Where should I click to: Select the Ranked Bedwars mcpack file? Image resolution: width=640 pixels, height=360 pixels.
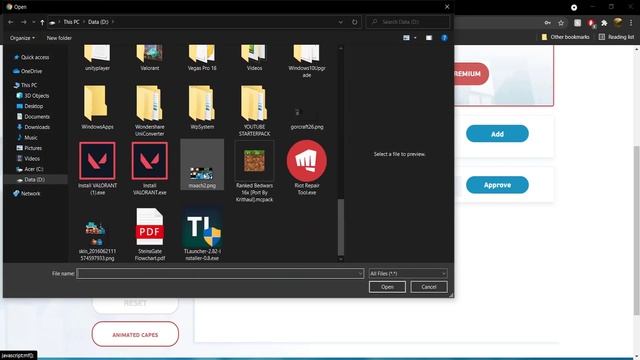[x=254, y=171]
